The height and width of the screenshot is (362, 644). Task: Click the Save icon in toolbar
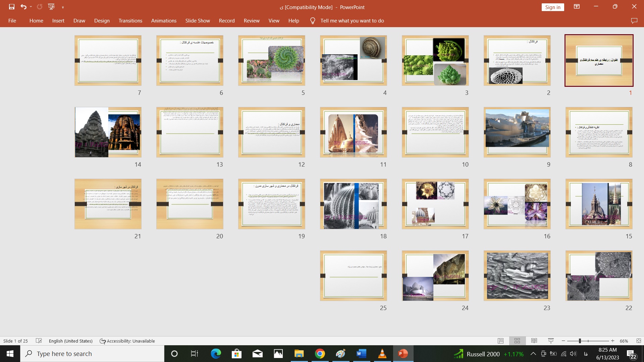11,7
